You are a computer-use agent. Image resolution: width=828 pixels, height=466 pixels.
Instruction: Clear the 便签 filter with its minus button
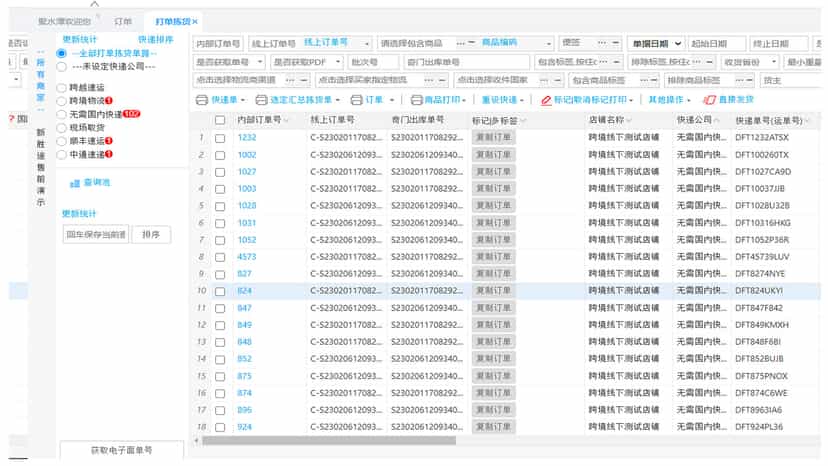pyautogui.click(x=616, y=43)
